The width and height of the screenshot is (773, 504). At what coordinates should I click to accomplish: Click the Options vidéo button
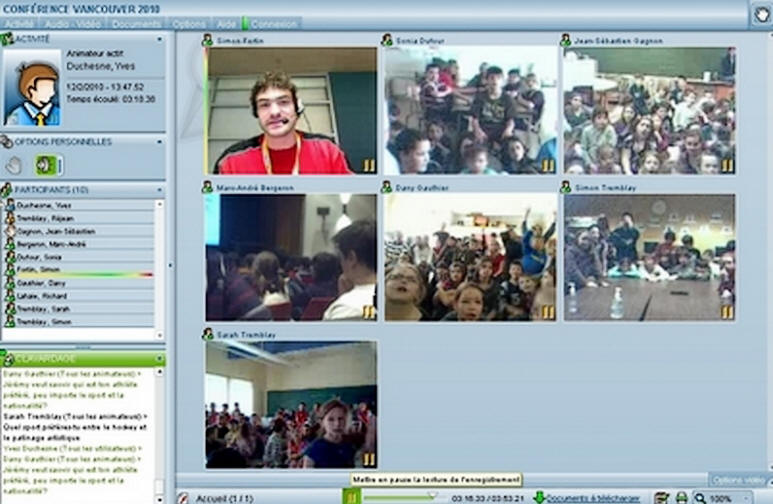pos(739,479)
